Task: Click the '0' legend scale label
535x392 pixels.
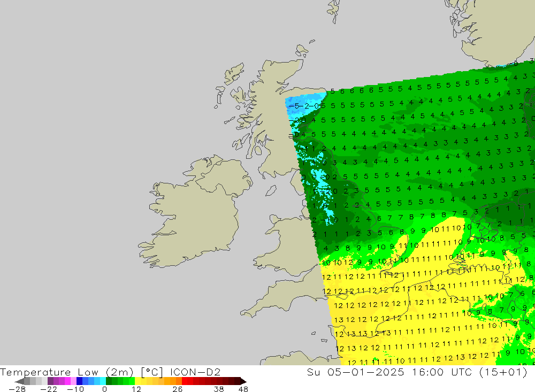Action: [104, 389]
